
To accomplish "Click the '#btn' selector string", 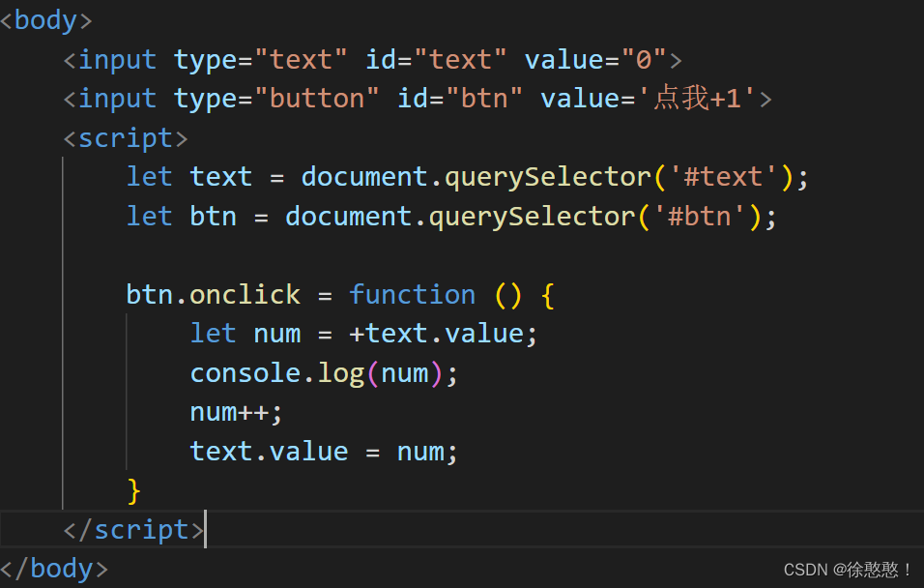I will [x=700, y=217].
